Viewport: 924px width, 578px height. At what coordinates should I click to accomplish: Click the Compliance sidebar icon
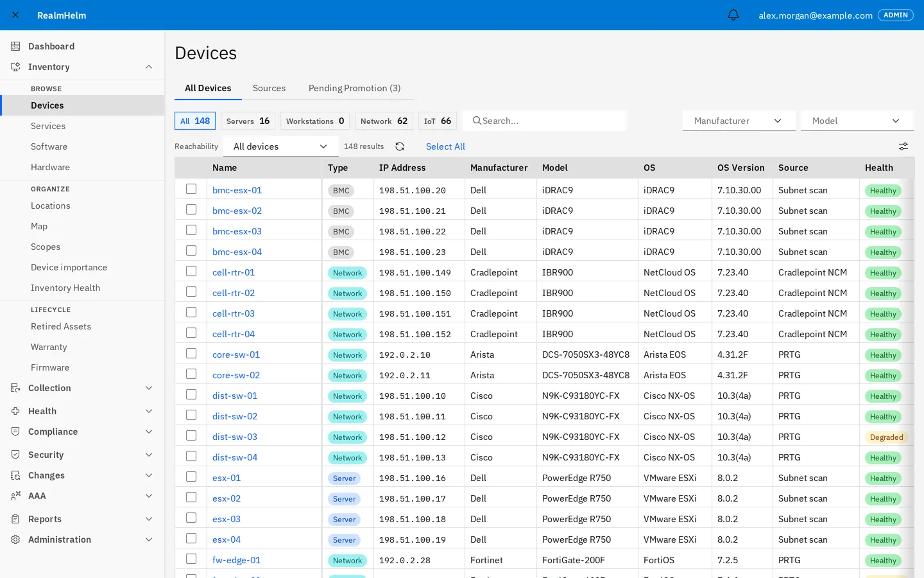(x=15, y=432)
